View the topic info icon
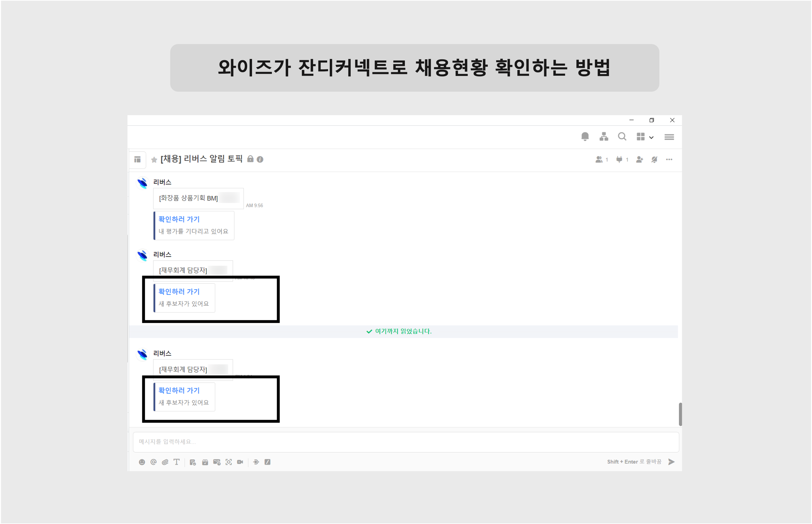This screenshot has width=812, height=524. (x=260, y=159)
